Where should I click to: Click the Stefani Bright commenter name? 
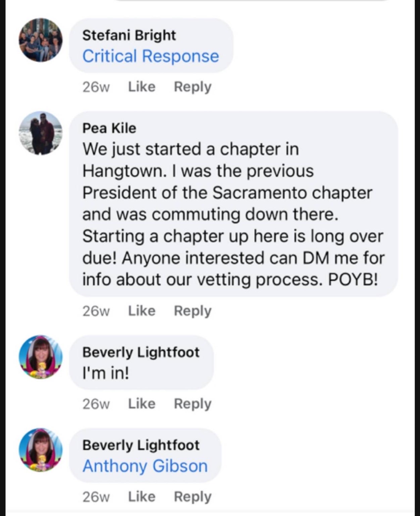click(x=129, y=35)
